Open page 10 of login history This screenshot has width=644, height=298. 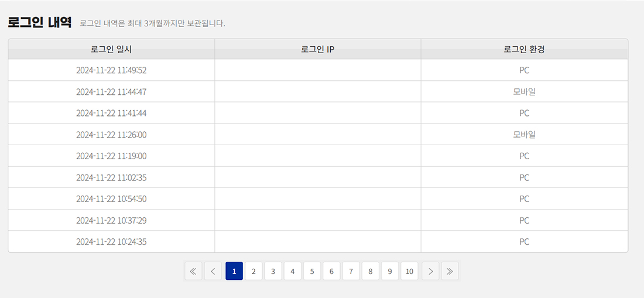(409, 271)
